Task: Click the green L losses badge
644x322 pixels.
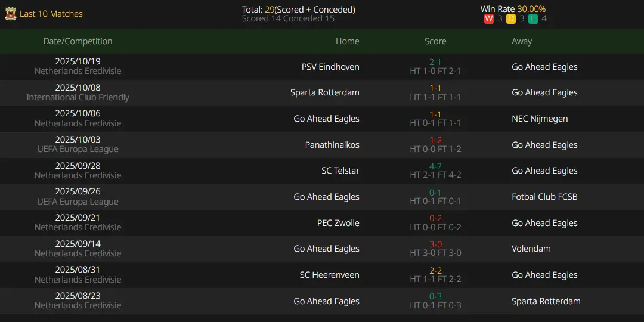Action: click(533, 18)
